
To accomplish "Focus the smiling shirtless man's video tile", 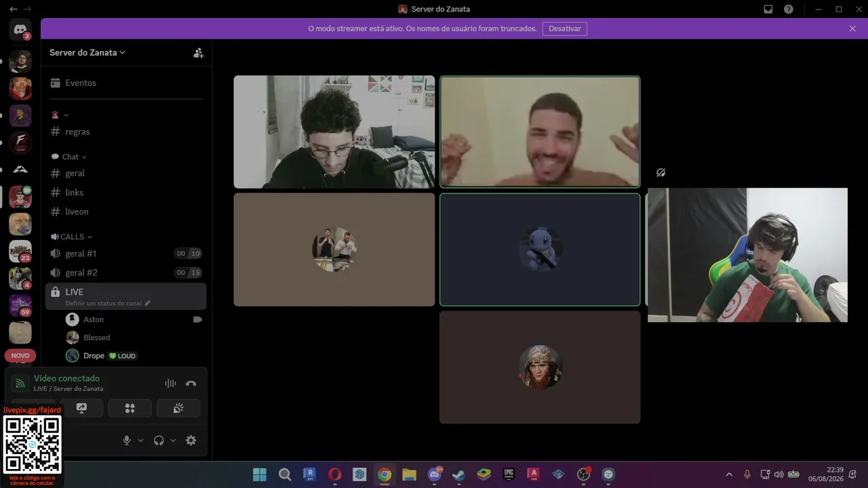I will pos(540,131).
